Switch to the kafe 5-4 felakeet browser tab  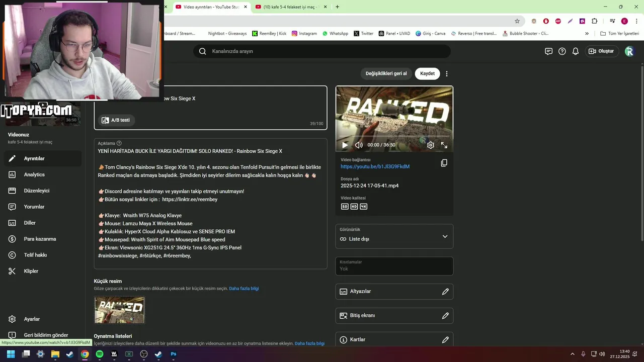point(291,7)
